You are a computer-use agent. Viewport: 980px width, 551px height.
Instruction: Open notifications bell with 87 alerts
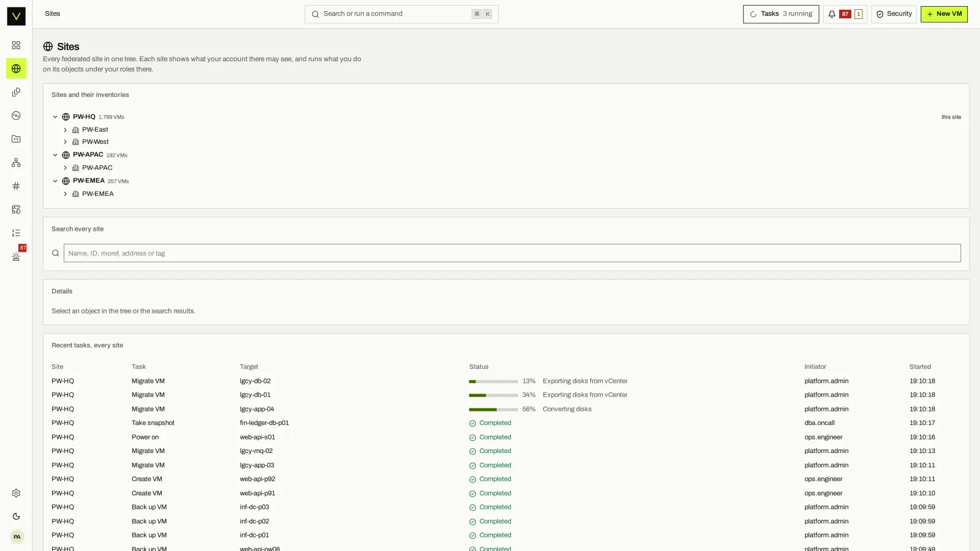point(845,14)
